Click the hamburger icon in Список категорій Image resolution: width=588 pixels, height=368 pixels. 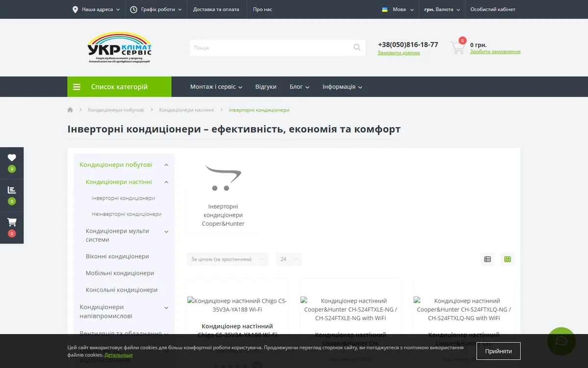tap(76, 87)
